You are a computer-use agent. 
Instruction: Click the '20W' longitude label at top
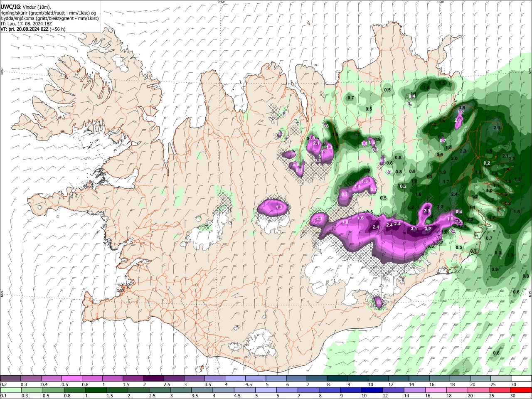(x=221, y=2)
